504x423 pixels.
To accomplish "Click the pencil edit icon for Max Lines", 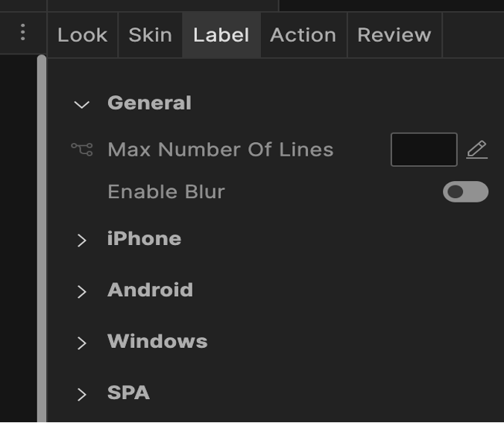I will 477,150.
